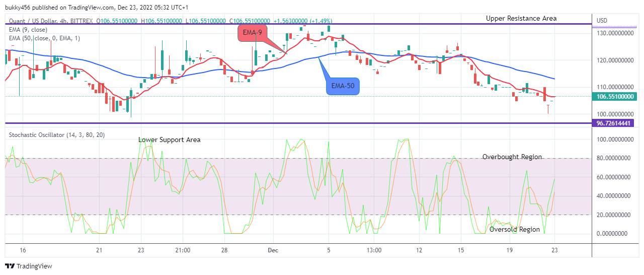Click the 21:00 label on the time axis

click(183, 250)
